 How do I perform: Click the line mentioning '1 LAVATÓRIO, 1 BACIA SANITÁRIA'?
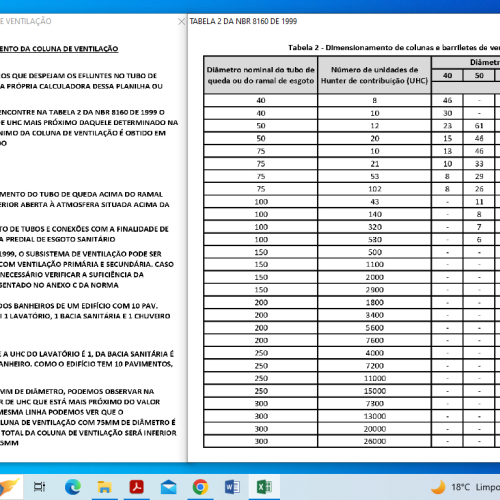pyautogui.click(x=85, y=316)
